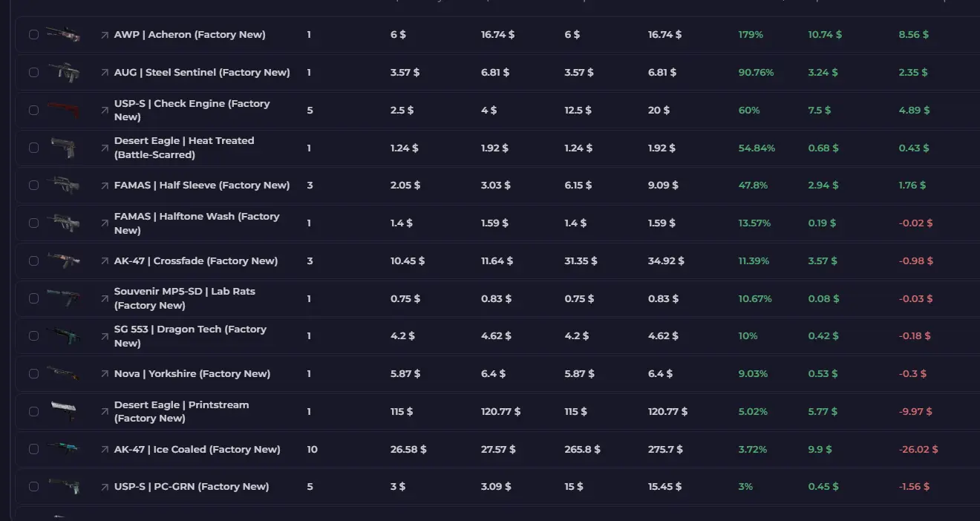980x521 pixels.
Task: Click the Nova Yorkshire thumbnail
Action: 62,373
